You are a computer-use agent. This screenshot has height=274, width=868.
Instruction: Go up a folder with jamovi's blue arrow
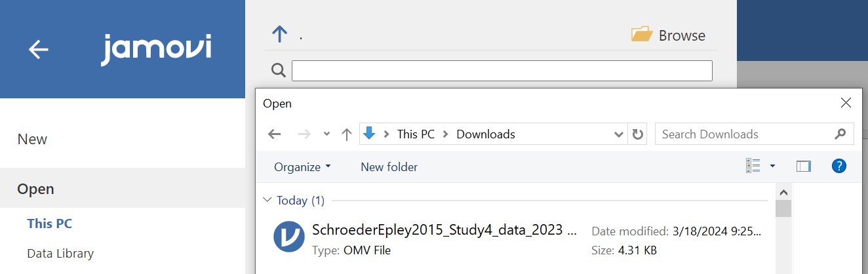(x=280, y=34)
